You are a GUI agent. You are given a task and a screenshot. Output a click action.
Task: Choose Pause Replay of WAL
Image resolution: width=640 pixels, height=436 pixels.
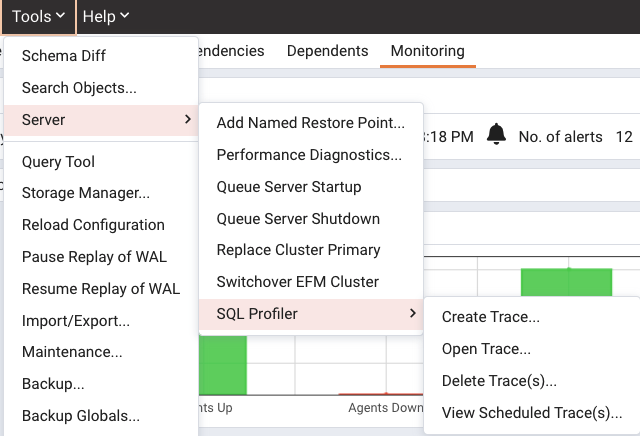pos(101,257)
